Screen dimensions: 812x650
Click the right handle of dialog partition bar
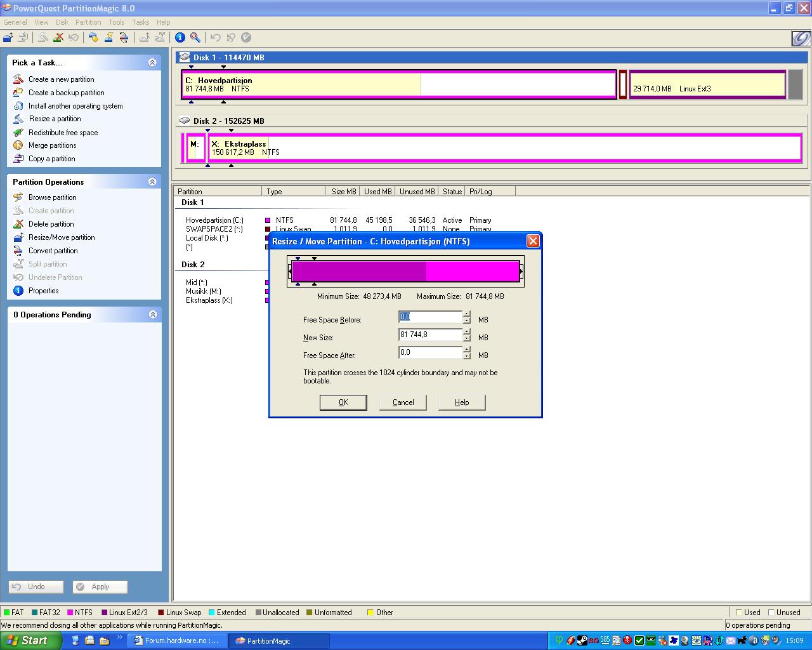pos(521,271)
